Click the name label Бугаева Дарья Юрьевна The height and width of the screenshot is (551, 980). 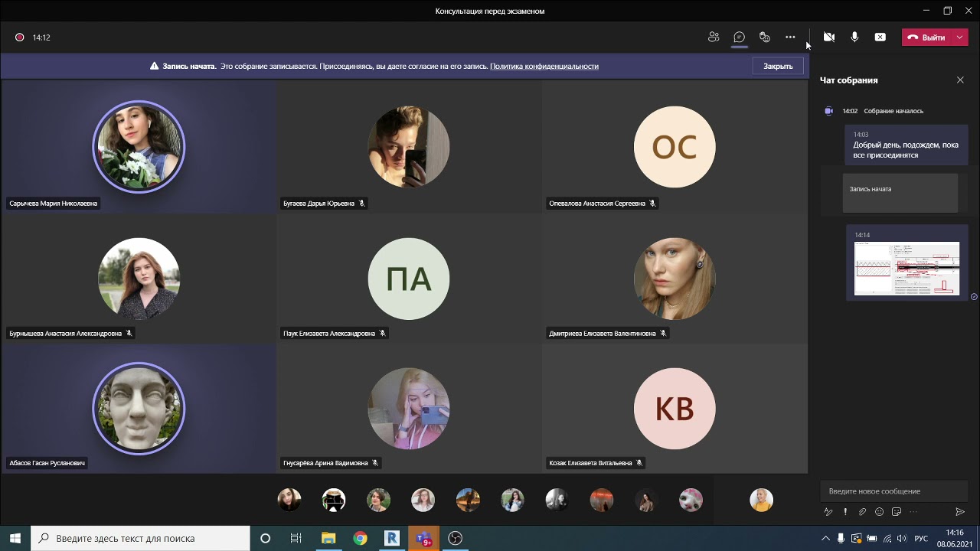pyautogui.click(x=318, y=204)
